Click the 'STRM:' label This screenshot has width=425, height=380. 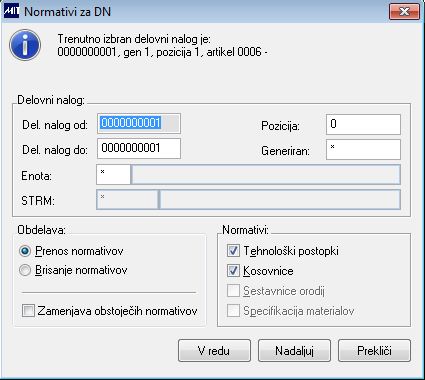(38, 201)
